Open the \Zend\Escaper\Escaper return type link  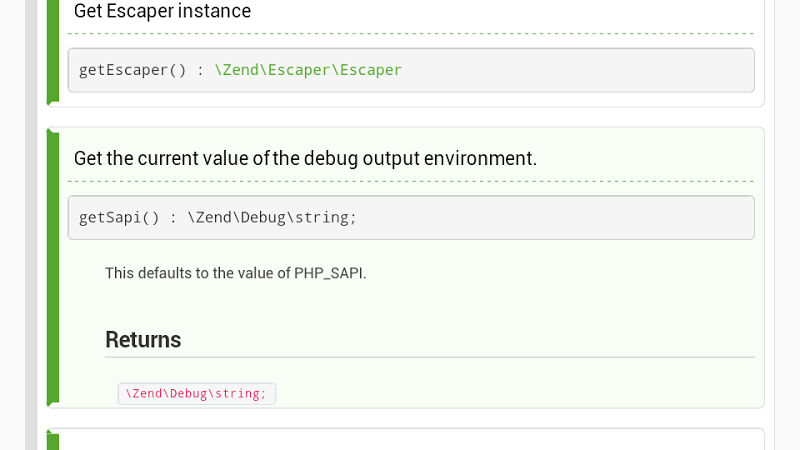tap(308, 70)
